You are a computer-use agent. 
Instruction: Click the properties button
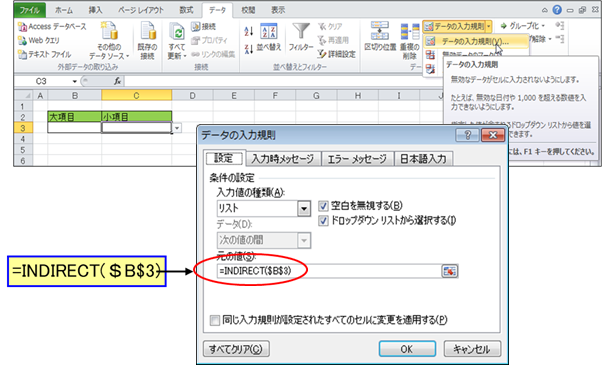[209, 40]
